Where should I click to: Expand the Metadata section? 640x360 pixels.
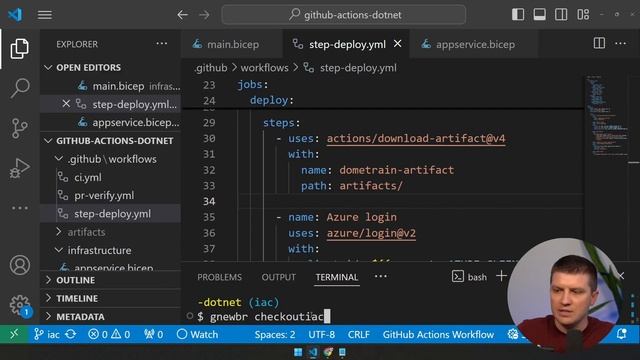tap(111, 317)
